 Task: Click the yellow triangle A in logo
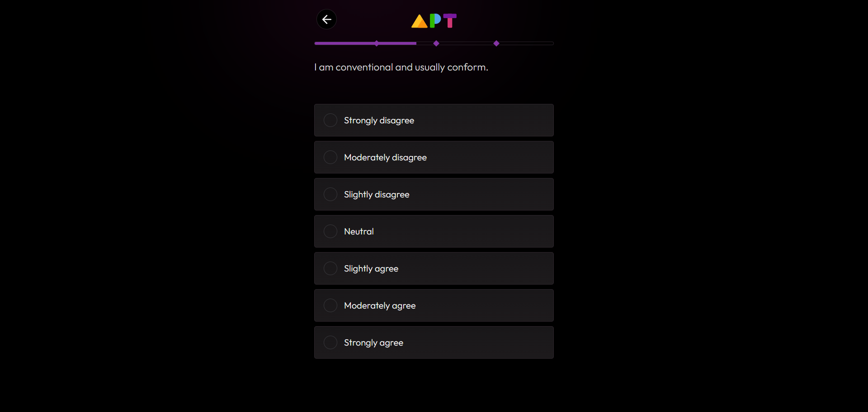point(419,21)
